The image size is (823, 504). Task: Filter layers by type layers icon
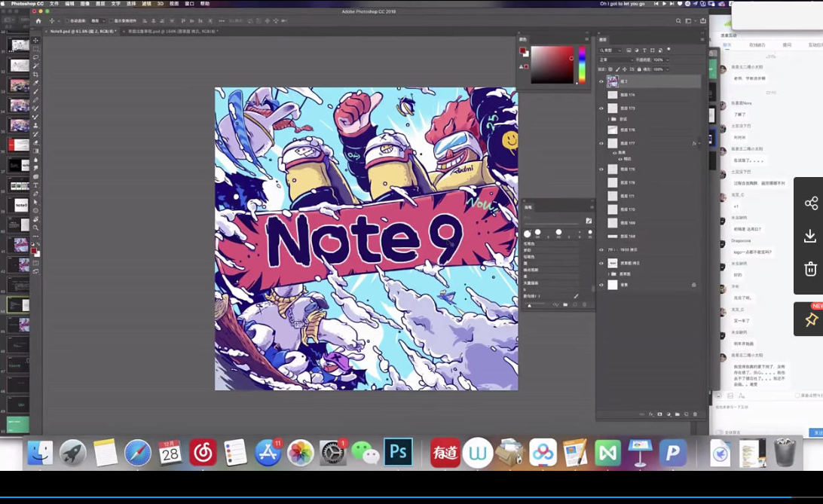pos(644,50)
